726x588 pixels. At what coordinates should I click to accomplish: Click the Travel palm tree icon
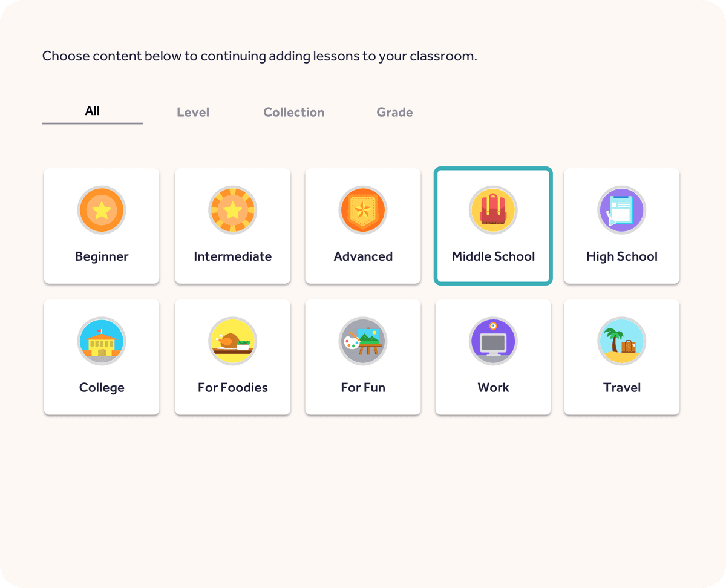coord(621,341)
